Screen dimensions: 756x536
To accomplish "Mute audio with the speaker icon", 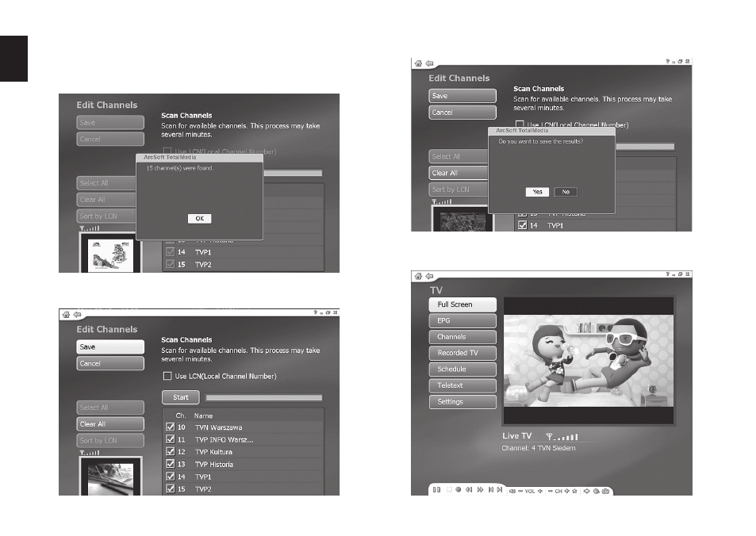I will (512, 491).
